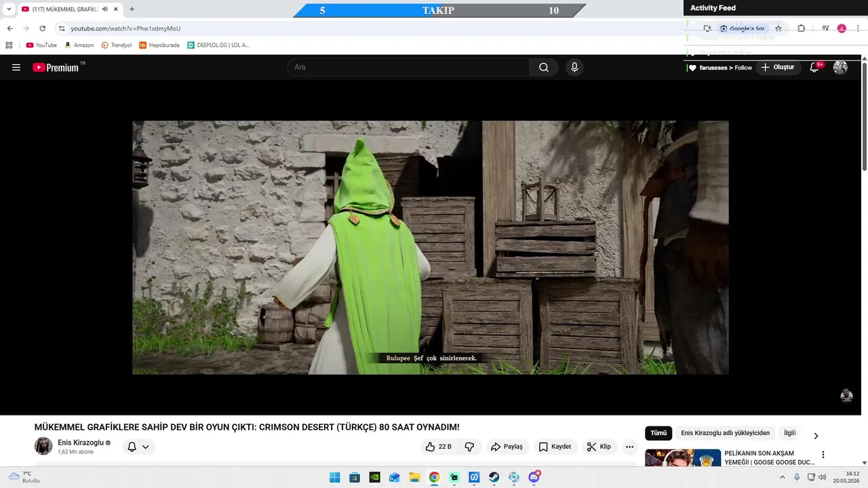Open File Explorer from taskbar

coord(414,477)
